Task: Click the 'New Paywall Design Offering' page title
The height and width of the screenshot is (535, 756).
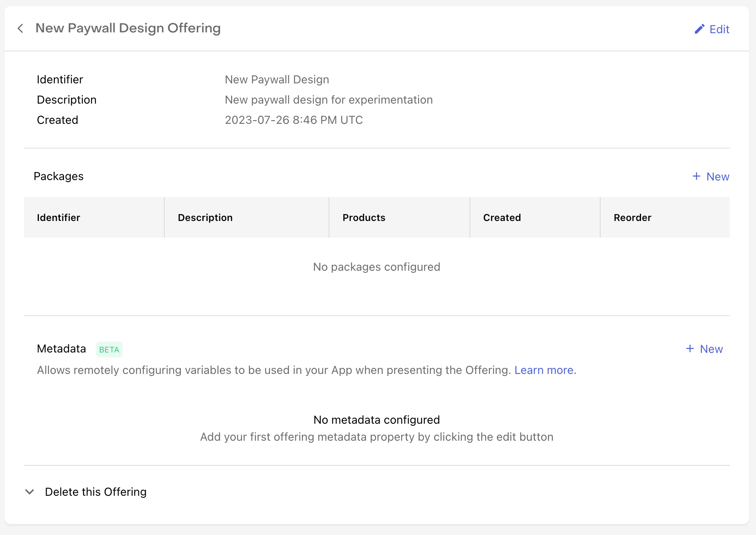Action: 128,28
